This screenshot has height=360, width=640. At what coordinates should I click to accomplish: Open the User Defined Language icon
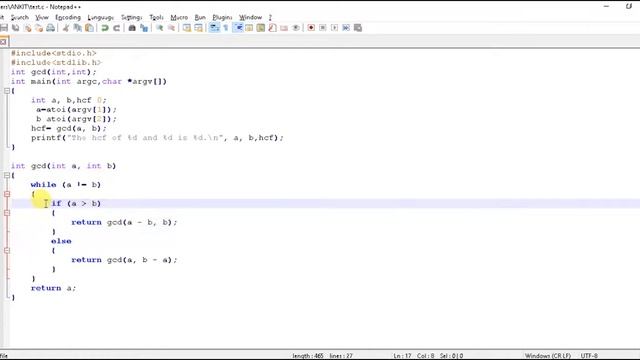tap(249, 28)
